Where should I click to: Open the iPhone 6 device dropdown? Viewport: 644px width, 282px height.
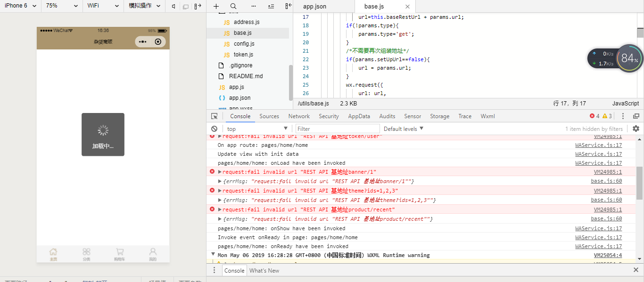pyautogui.click(x=20, y=6)
